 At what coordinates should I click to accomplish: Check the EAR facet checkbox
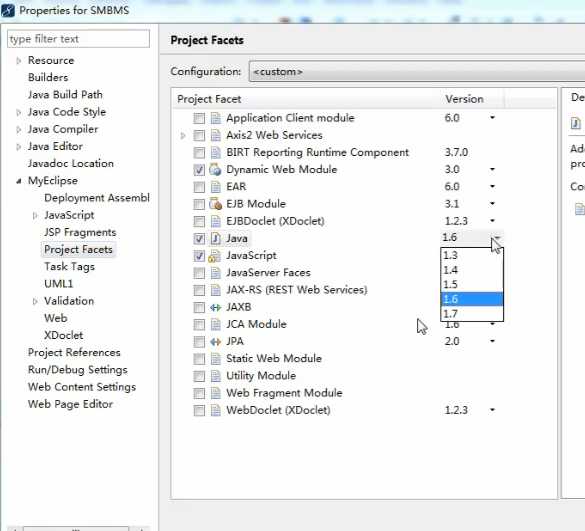(x=199, y=187)
